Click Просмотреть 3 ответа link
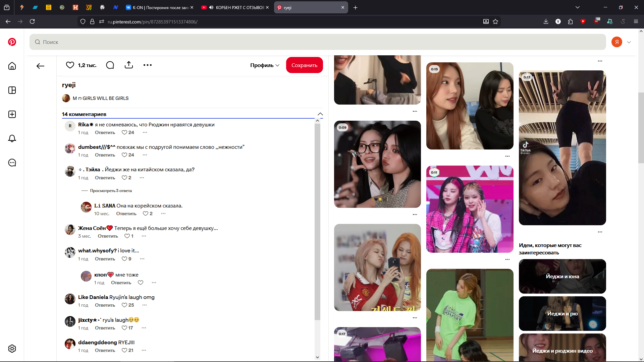644x362 pixels. (x=111, y=191)
